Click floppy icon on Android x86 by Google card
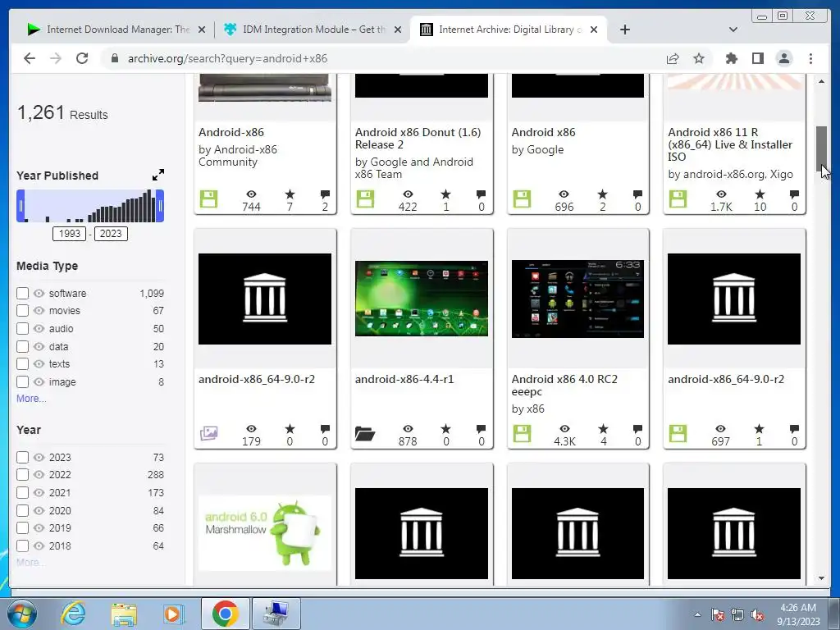This screenshot has height=630, width=840. (x=522, y=199)
